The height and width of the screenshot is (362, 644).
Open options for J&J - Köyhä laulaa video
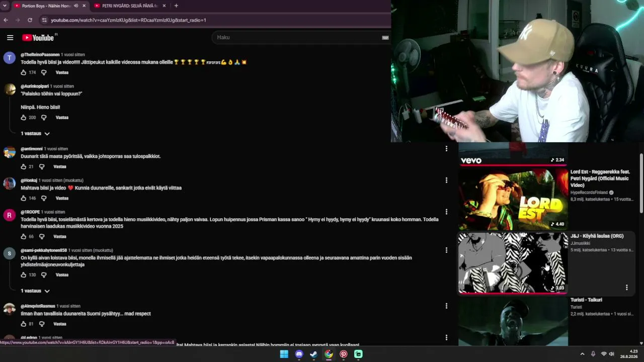(627, 288)
